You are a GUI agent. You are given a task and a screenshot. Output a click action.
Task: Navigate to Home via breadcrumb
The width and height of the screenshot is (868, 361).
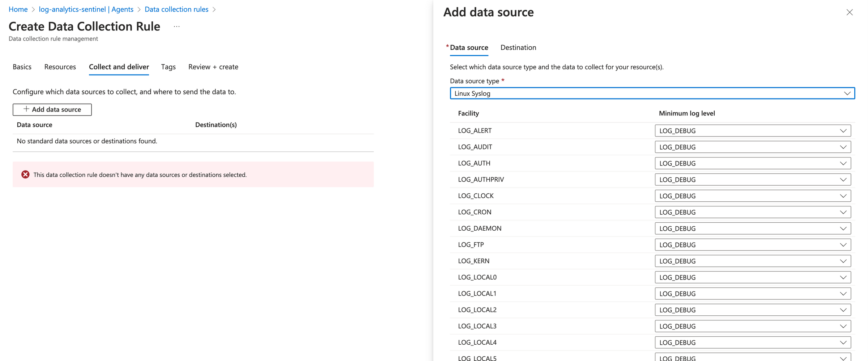[18, 9]
